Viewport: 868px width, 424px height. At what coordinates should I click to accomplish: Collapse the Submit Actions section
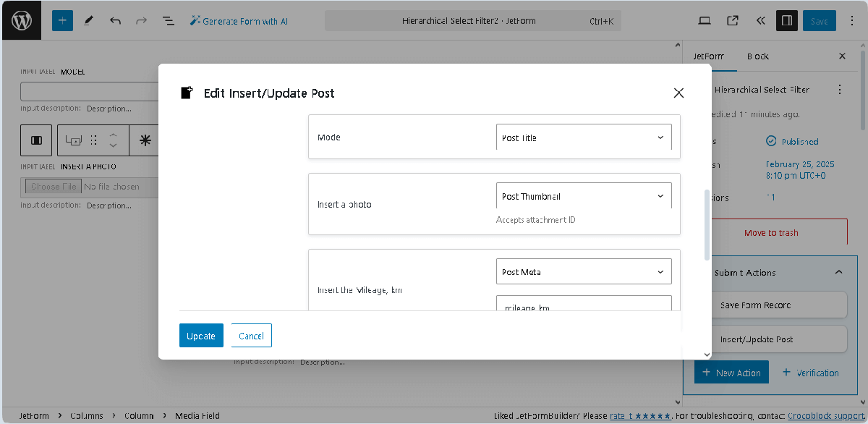[838, 272]
